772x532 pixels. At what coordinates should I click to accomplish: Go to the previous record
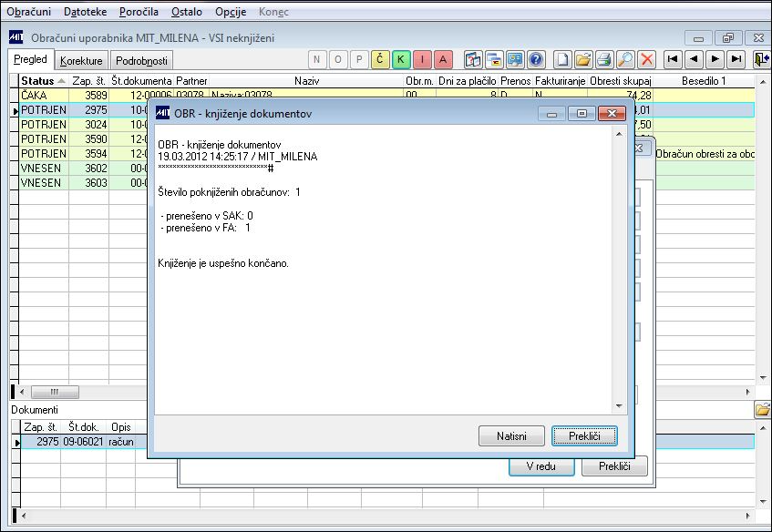(x=694, y=59)
